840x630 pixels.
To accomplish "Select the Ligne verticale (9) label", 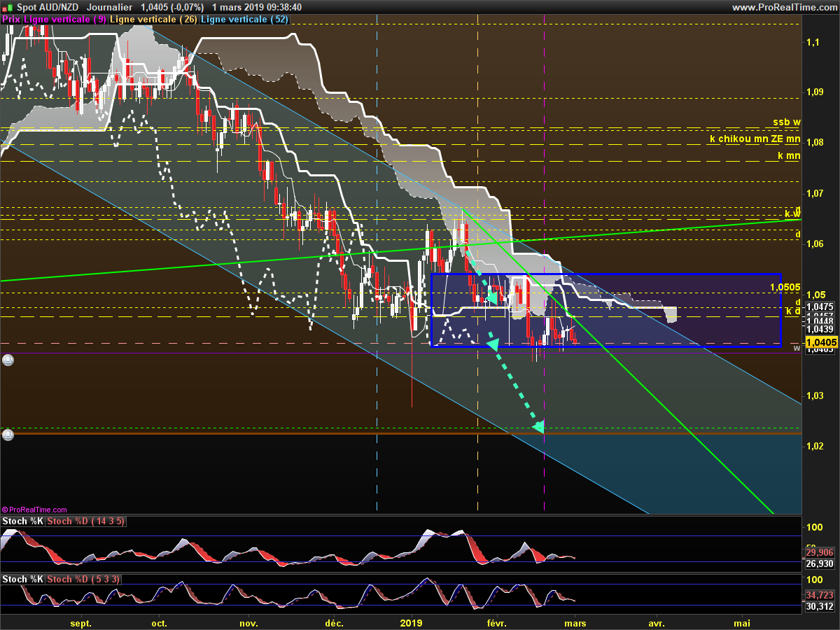I will (65, 20).
